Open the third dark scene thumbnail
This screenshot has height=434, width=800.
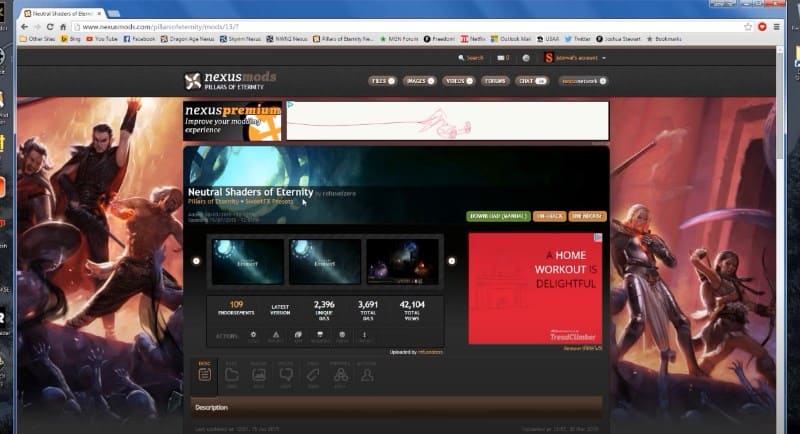(403, 261)
